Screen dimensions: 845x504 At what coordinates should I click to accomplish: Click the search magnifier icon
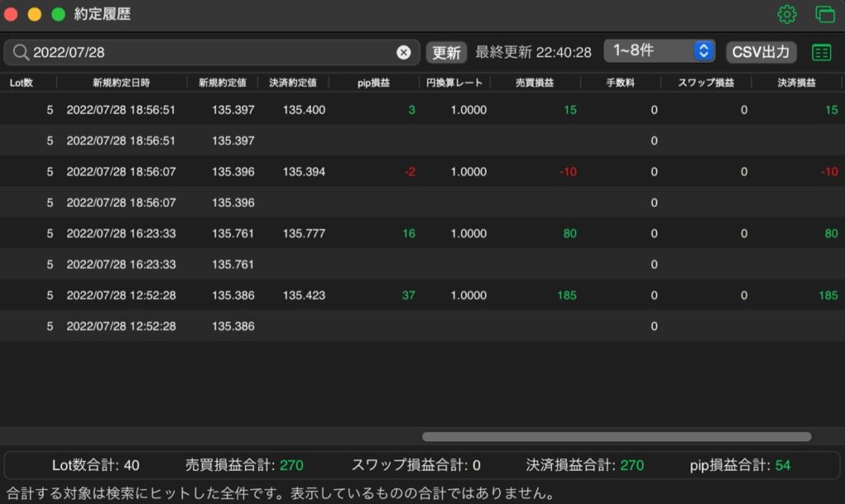click(x=21, y=52)
